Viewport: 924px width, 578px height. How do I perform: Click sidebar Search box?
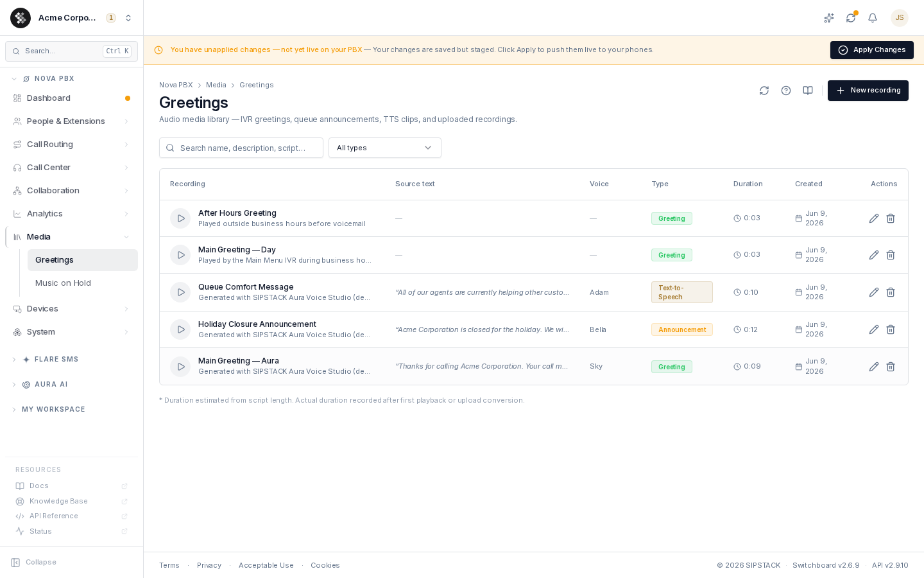pyautogui.click(x=71, y=51)
